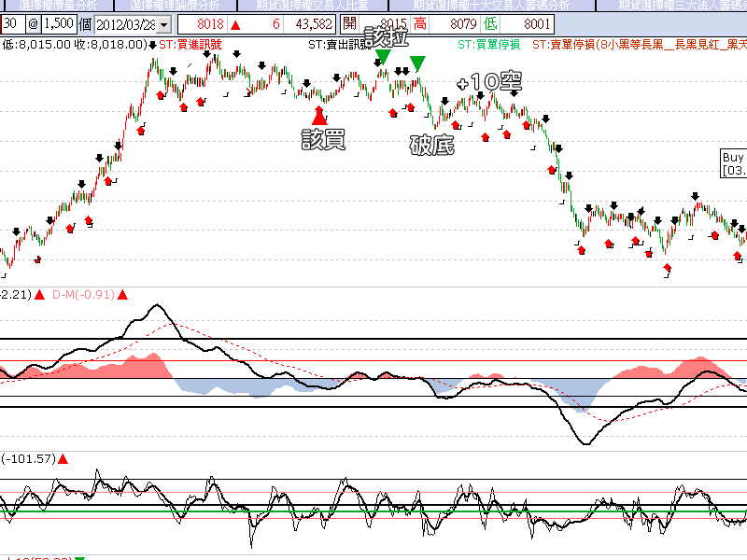This screenshot has height=560, width=747.
Task: Click the red up-triangle price change indicator
Action: click(x=235, y=25)
